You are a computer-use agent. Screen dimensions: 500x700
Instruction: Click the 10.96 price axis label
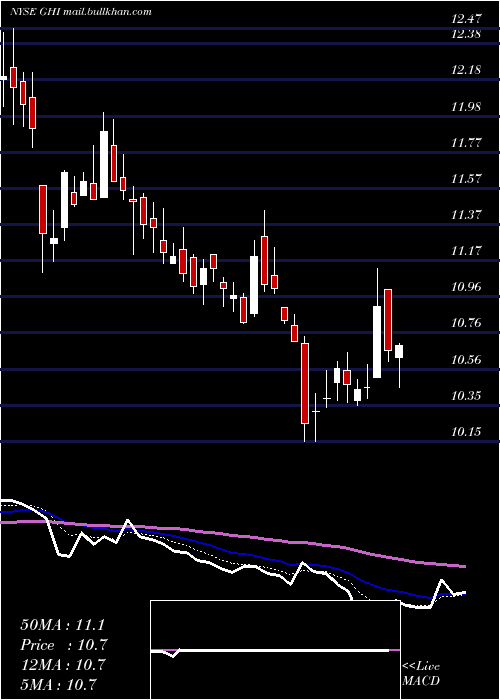[466, 287]
